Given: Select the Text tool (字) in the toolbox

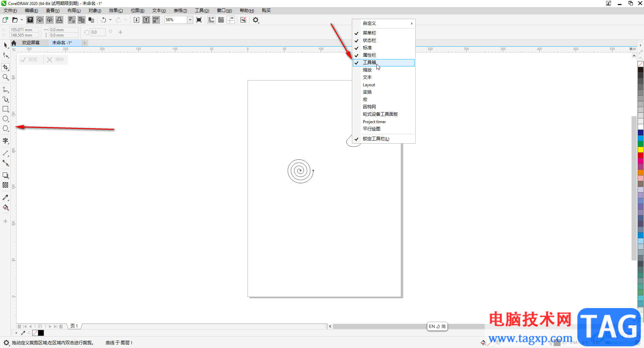Looking at the screenshot, I should point(5,141).
